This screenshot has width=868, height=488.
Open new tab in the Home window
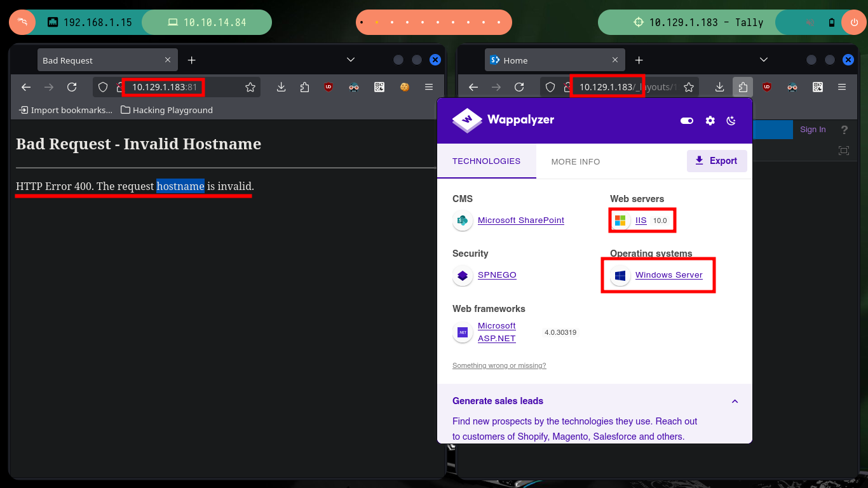(639, 60)
